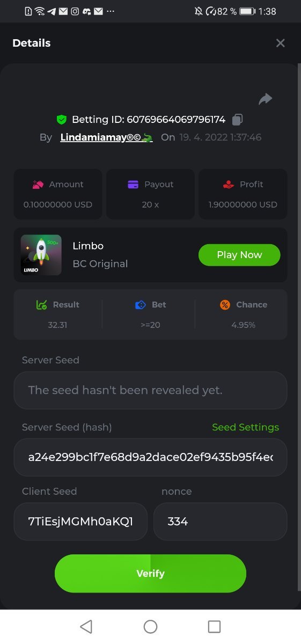Tap the purple Payout card icon
The height and width of the screenshot is (644, 301).
133,184
